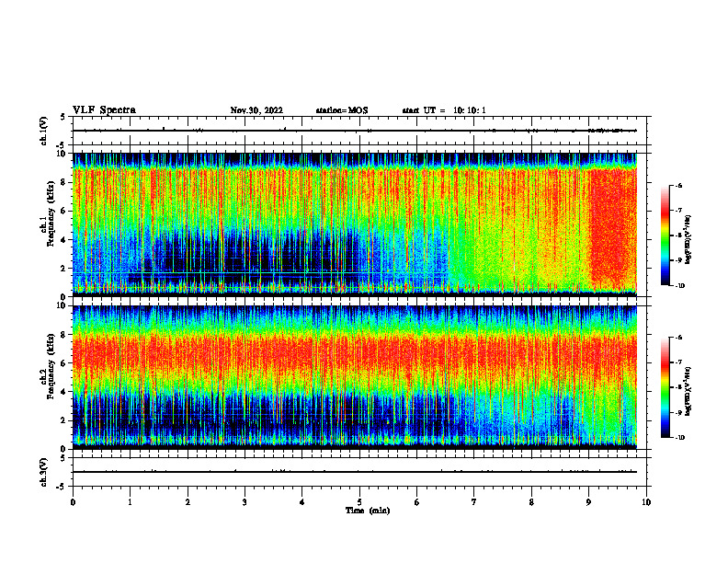The height and width of the screenshot is (563, 728).
Task: Click time axis tick label "3"
Action: click(x=245, y=502)
